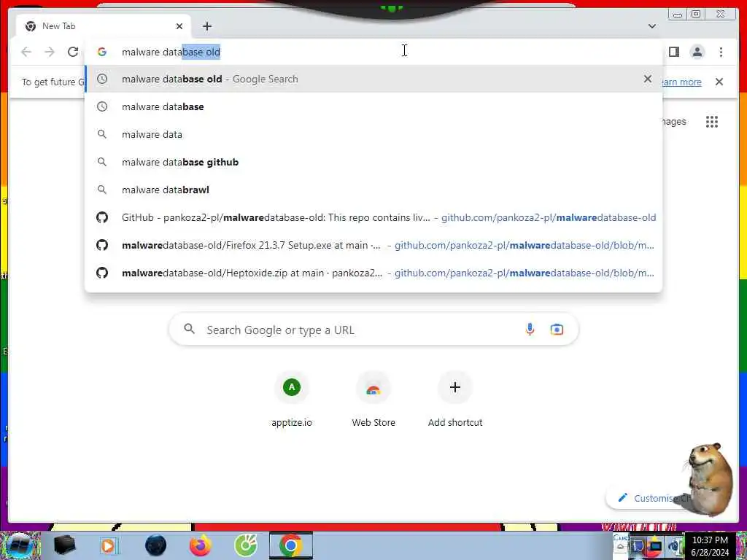Click the volume icon in the system tray
747x560 pixels.
point(675,546)
